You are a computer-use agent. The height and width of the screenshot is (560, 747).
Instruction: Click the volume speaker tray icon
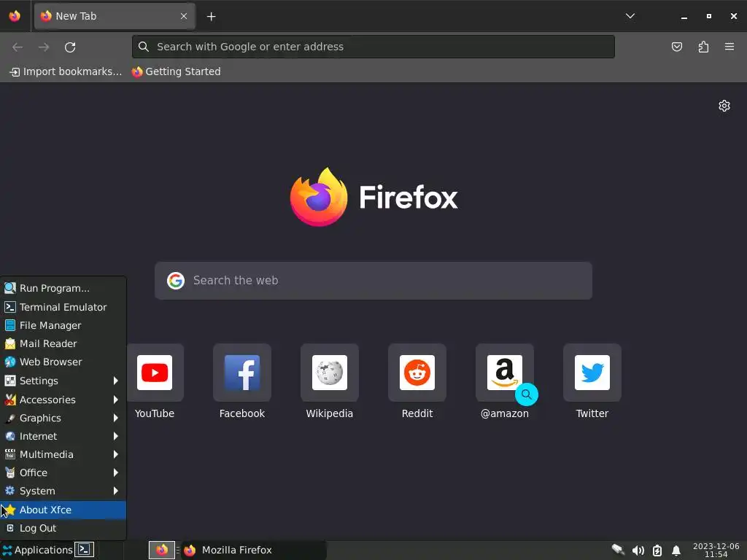click(x=638, y=551)
